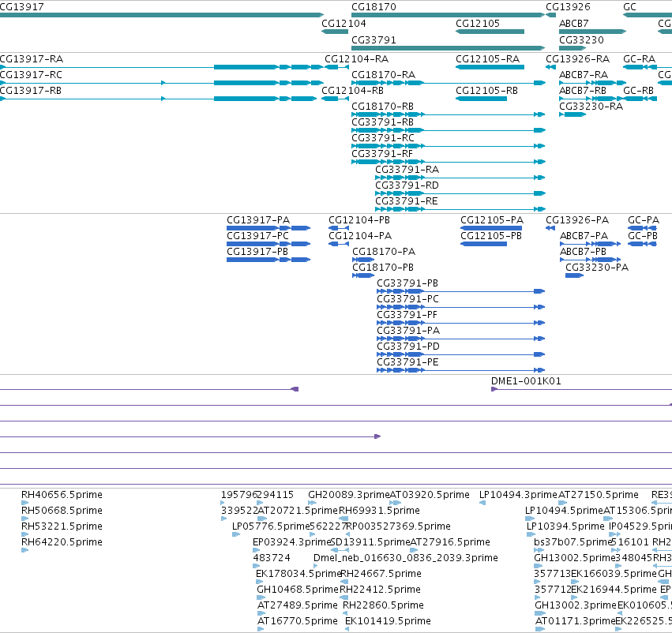
Task: Click transcript label CG12105-RA
Action: (x=488, y=58)
